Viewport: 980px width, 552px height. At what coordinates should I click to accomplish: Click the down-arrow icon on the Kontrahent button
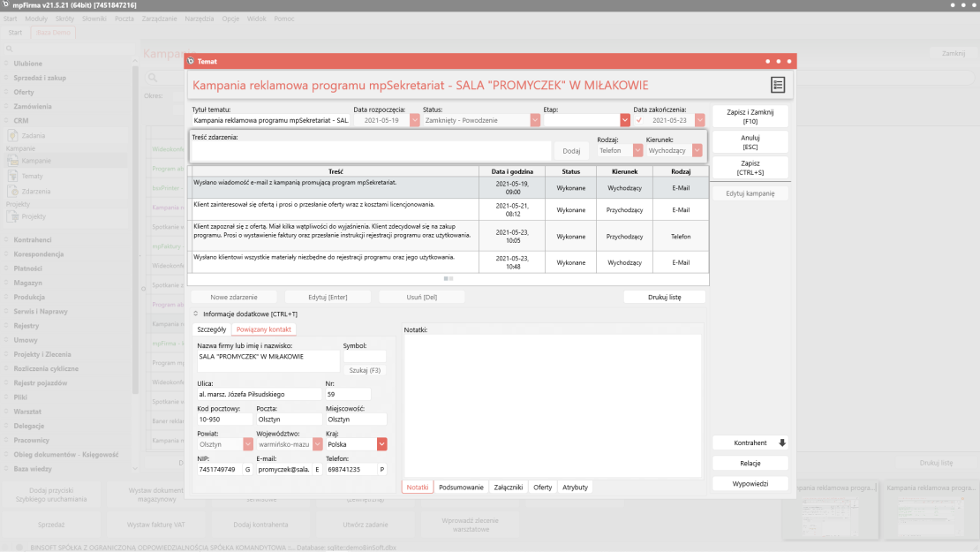[x=782, y=442]
